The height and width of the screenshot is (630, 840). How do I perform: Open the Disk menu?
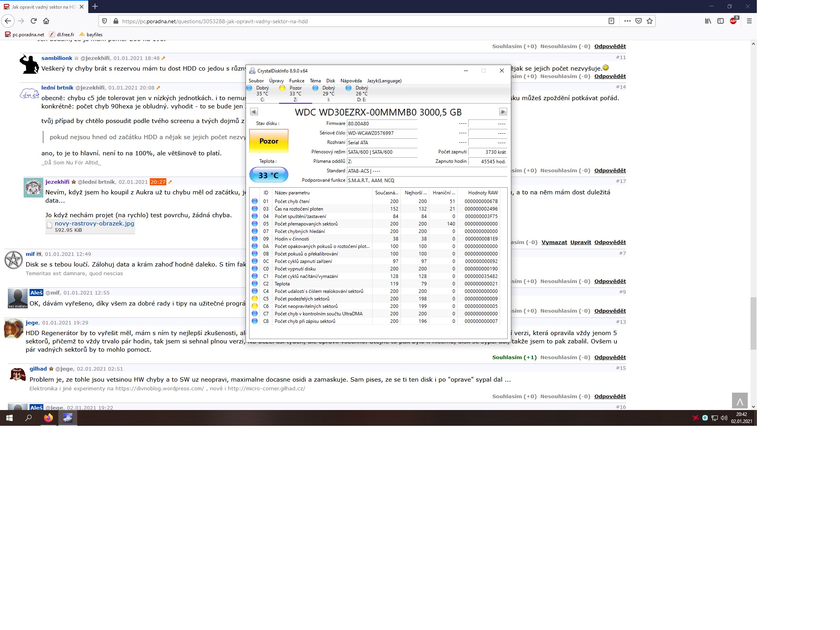[x=330, y=81]
